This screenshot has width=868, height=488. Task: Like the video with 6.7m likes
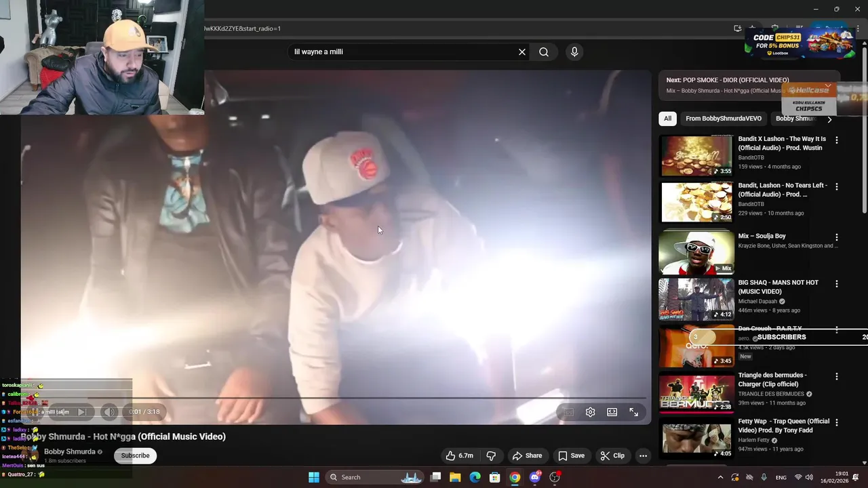click(459, 455)
